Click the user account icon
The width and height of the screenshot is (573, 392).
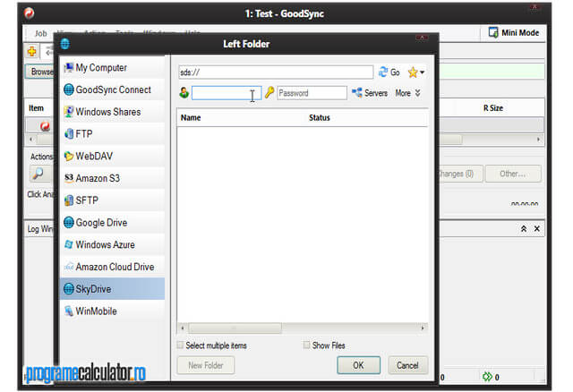click(x=184, y=93)
